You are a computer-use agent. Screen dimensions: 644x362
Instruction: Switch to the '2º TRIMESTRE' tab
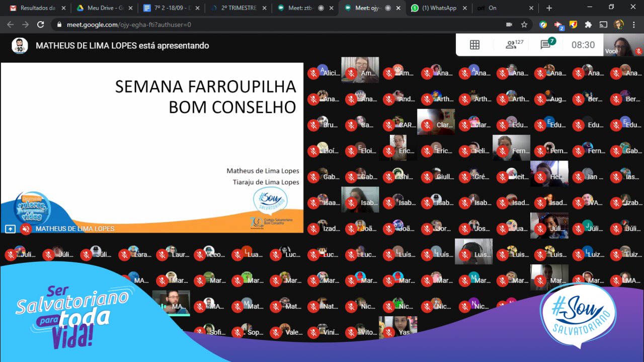(239, 8)
